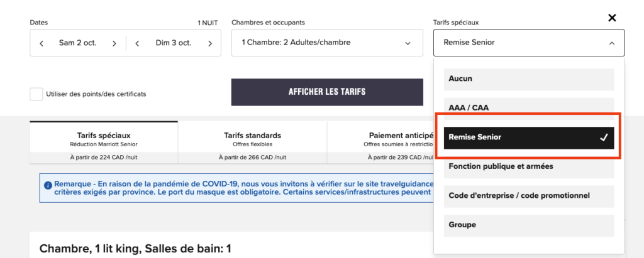
Task: Collapse the Tarifs spéciaux dropdown arrow
Action: click(611, 43)
